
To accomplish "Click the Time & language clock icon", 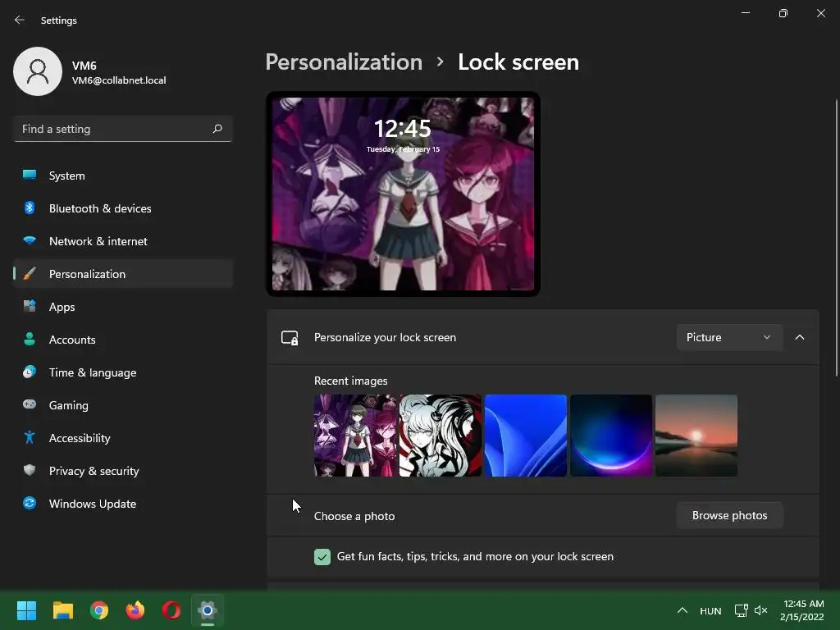I will 30,372.
